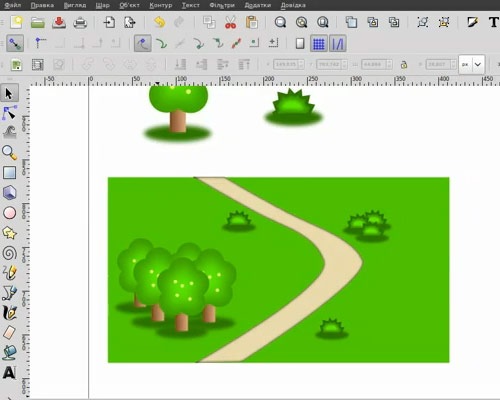Select the Tweak objects tool
This screenshot has width=500, height=400.
(9, 133)
